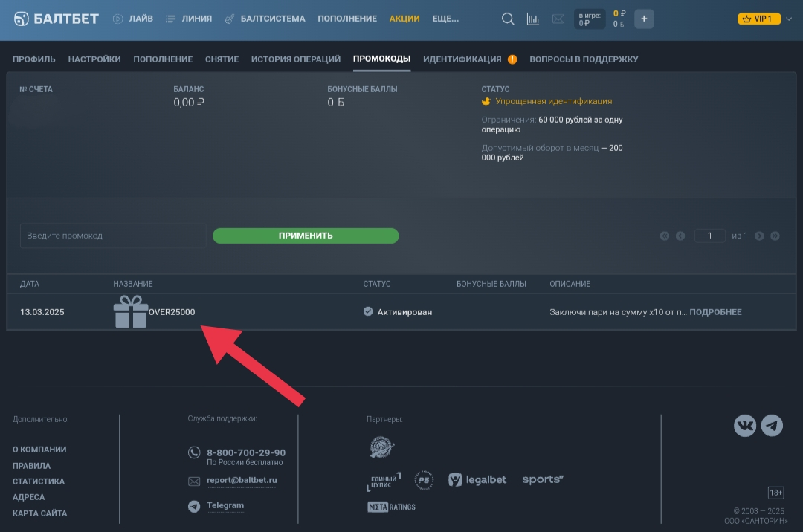This screenshot has width=803, height=532.
Task: Jump to last page of promo codes
Action: click(x=775, y=236)
